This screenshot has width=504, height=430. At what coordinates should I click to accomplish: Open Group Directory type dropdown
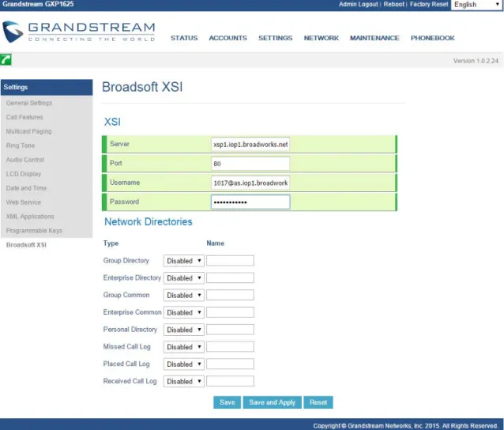click(183, 261)
